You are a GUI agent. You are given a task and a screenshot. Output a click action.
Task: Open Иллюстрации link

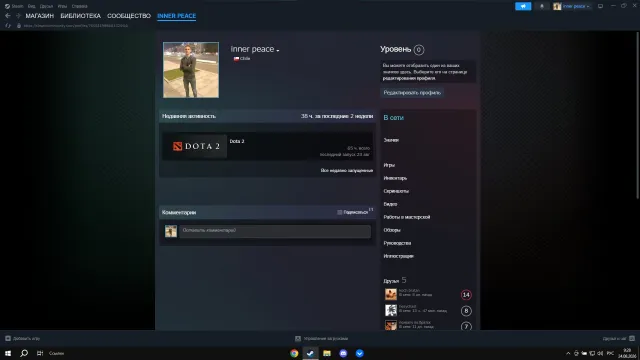(x=398, y=256)
